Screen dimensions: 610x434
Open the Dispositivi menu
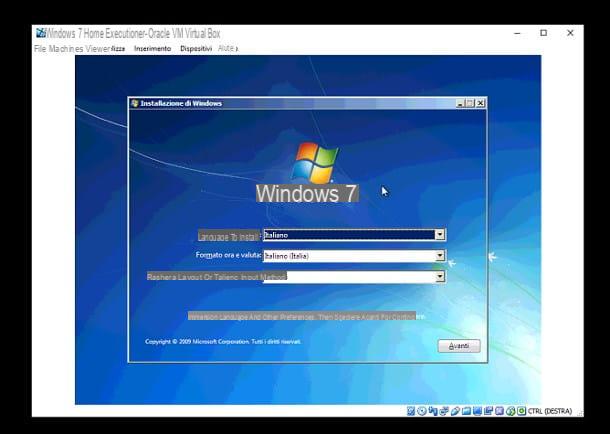tap(196, 49)
